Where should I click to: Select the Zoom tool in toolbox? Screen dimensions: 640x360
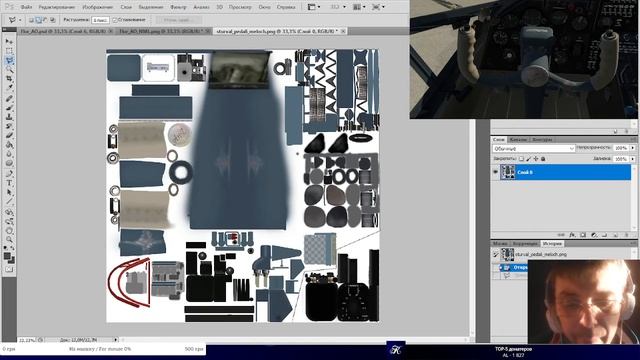[9, 240]
